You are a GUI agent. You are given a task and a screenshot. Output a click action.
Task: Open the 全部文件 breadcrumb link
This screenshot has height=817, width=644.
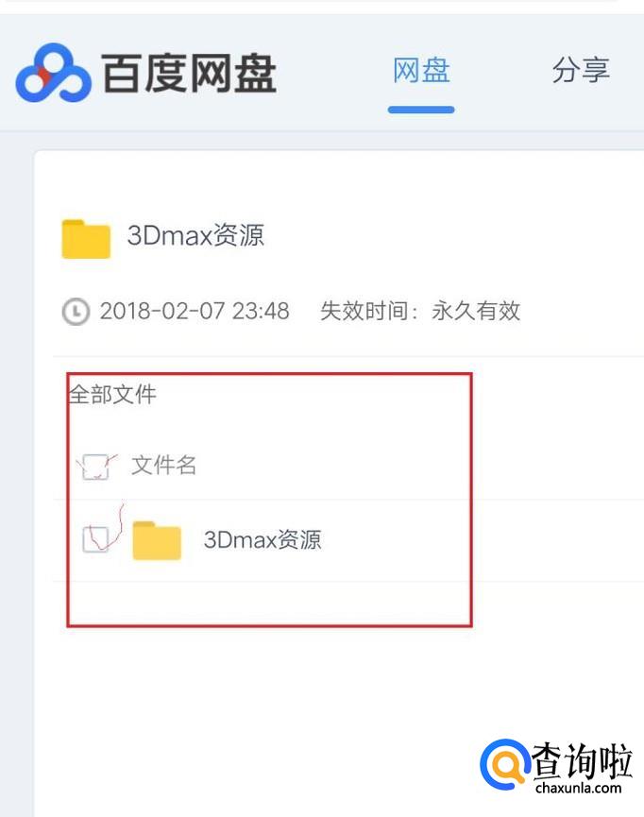[x=112, y=395]
